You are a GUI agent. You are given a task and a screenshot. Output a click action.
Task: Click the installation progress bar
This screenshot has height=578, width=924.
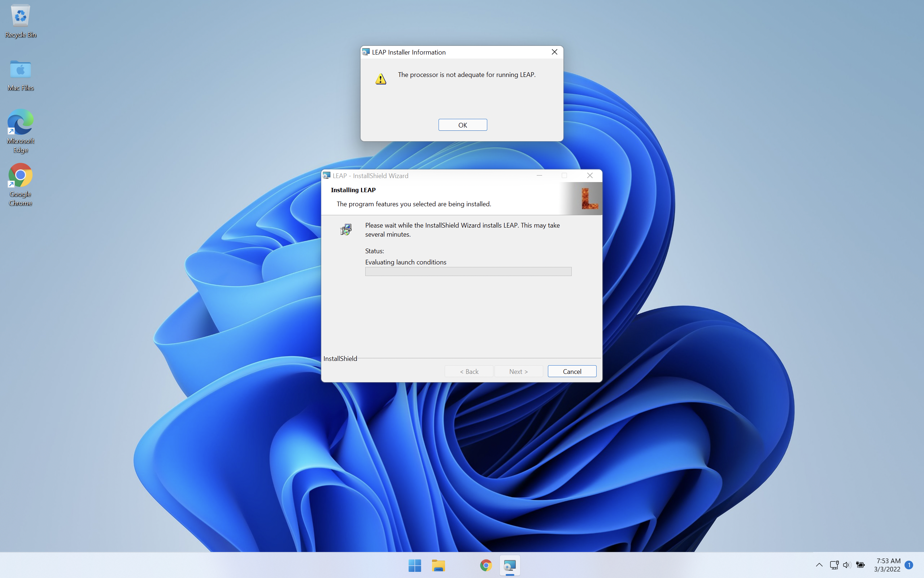click(x=468, y=271)
